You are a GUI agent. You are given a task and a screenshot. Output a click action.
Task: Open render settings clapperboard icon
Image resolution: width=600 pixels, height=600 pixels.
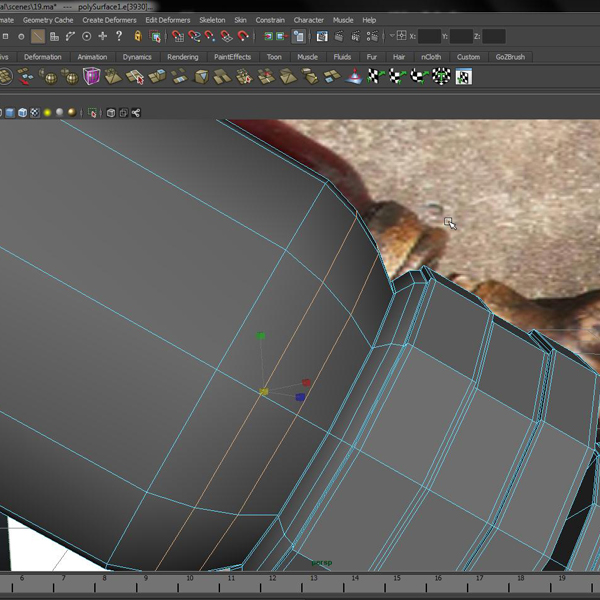click(x=372, y=36)
